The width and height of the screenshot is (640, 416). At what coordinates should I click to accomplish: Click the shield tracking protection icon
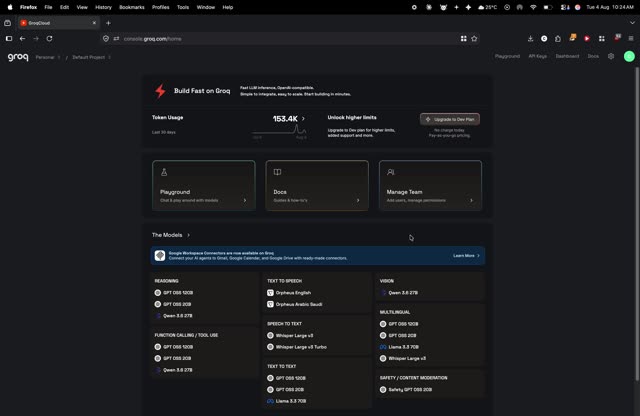click(106, 38)
